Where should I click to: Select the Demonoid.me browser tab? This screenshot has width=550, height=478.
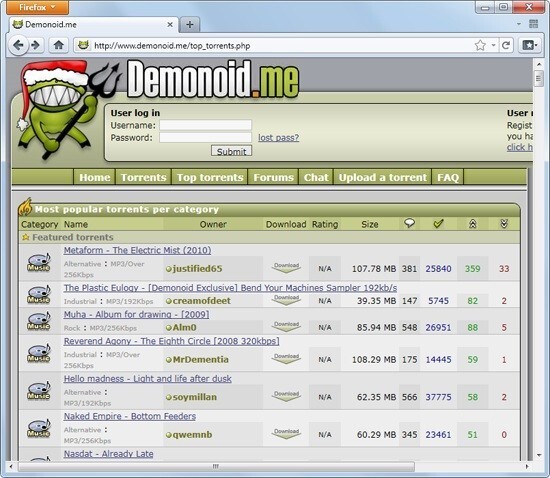click(x=93, y=25)
